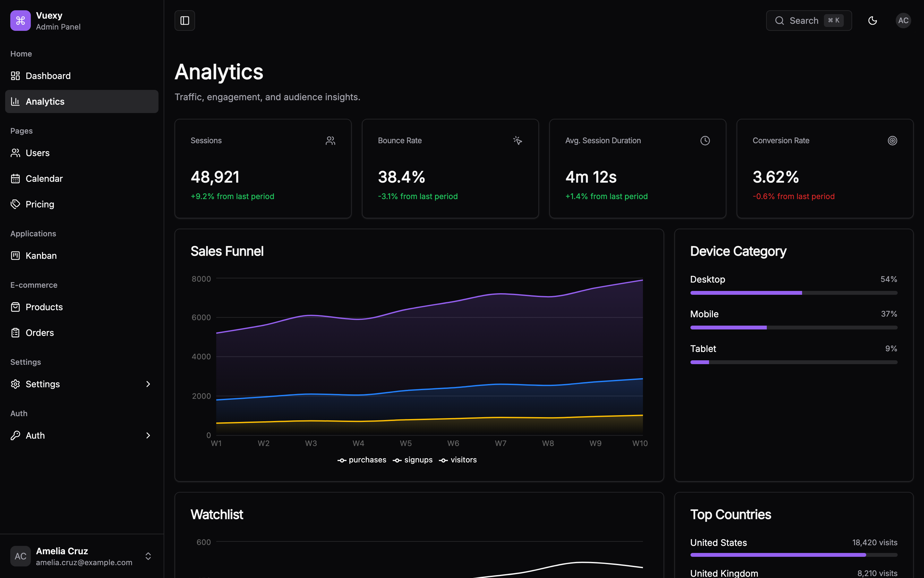Toggle signups series in chart legend
Viewport: 924px width, 578px height.
pos(412,460)
